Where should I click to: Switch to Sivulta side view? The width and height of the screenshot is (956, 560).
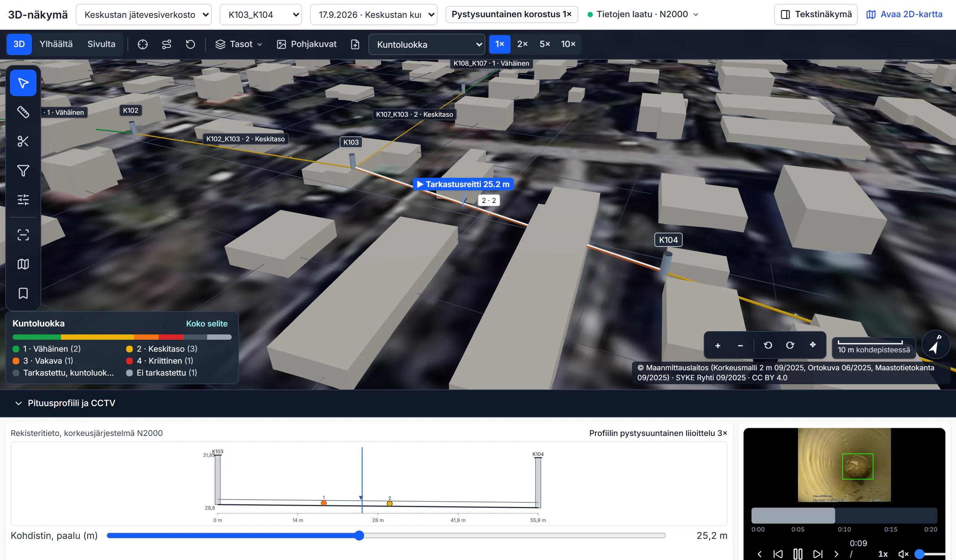101,44
